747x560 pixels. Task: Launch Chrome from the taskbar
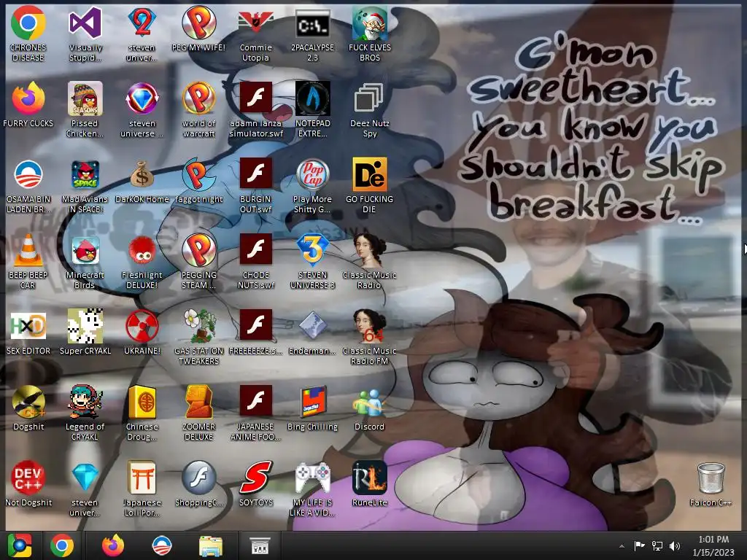tap(62, 545)
